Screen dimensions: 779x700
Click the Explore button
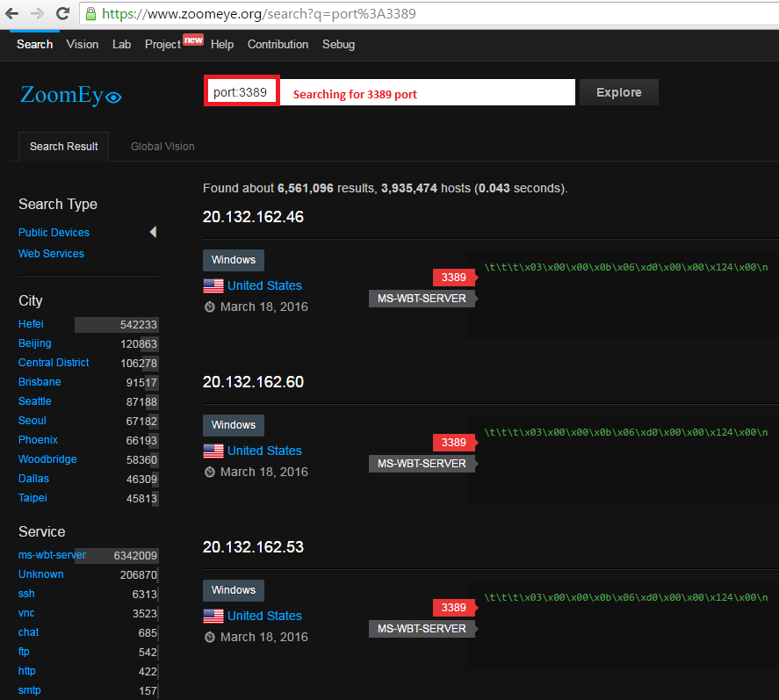[x=618, y=91]
